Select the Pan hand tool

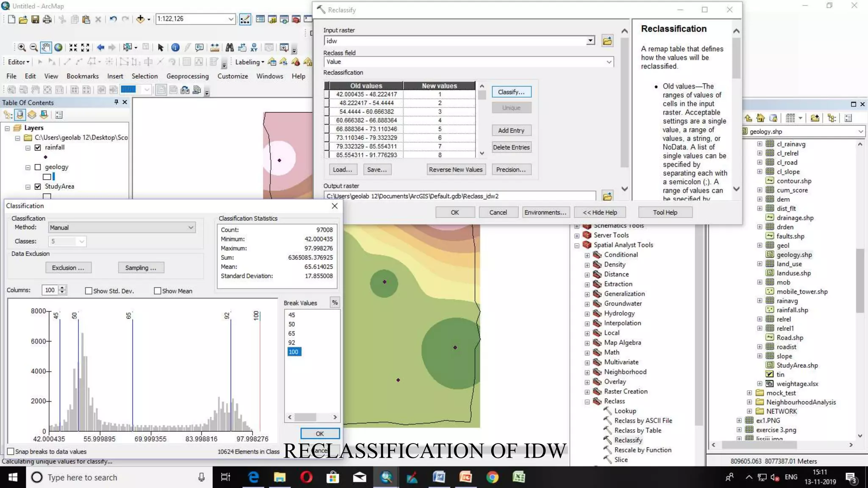[x=46, y=47]
